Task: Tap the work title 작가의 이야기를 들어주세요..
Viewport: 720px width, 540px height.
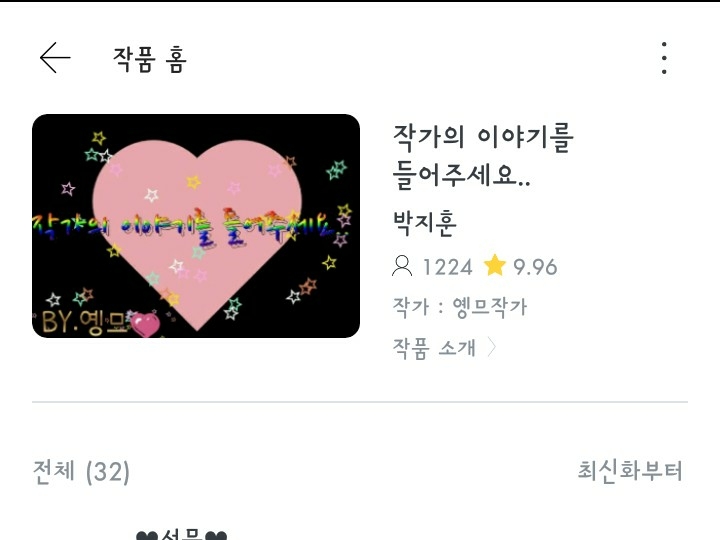Action: tap(483, 157)
